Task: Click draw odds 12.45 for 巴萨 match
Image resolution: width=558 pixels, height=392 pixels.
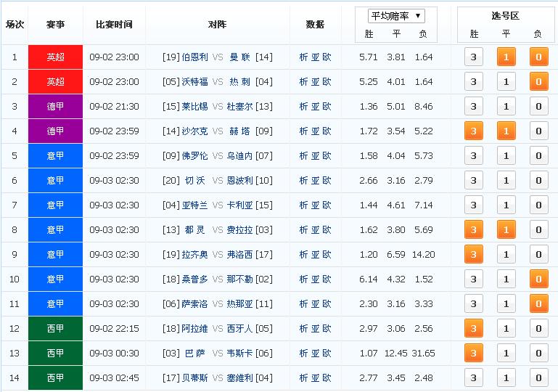Action: point(396,354)
